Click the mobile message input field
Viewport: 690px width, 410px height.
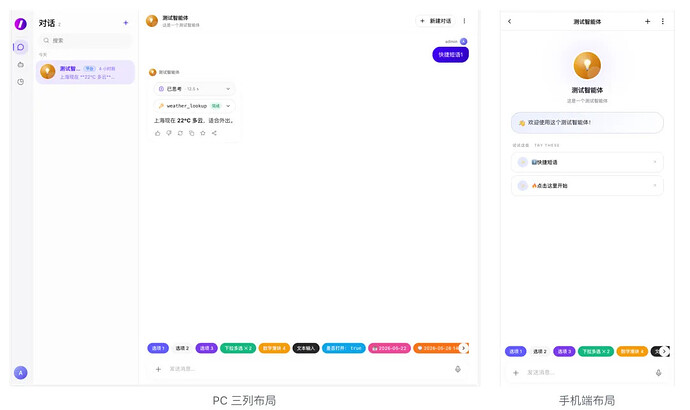pyautogui.click(x=587, y=373)
